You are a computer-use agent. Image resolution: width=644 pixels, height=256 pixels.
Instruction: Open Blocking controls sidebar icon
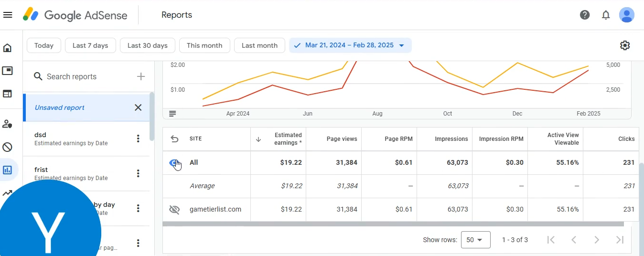7,147
